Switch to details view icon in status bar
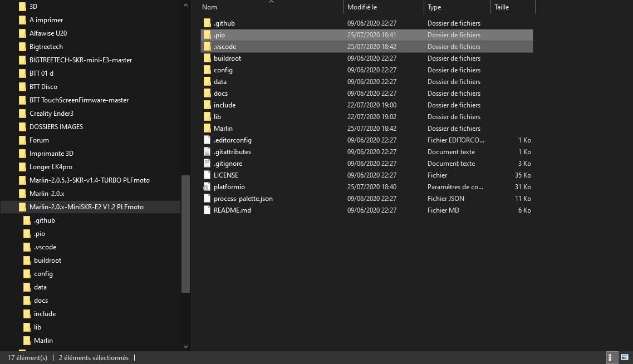The width and height of the screenshot is (633, 364). coord(612,357)
